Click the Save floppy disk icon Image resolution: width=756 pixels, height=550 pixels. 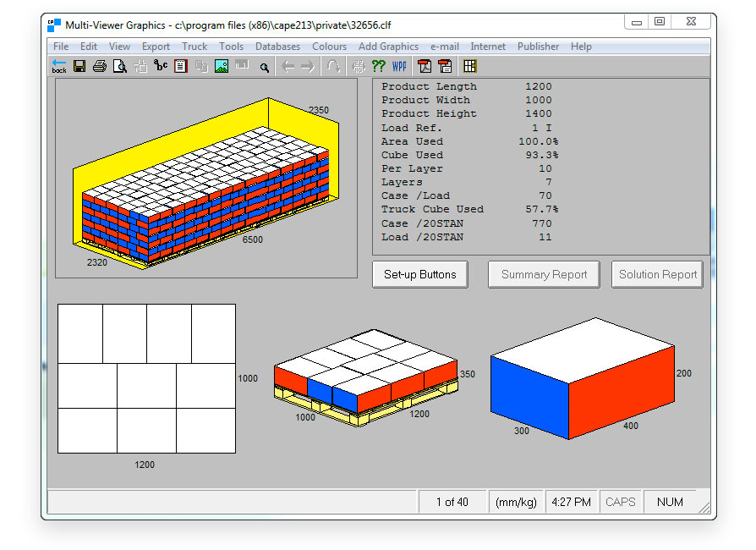79,66
